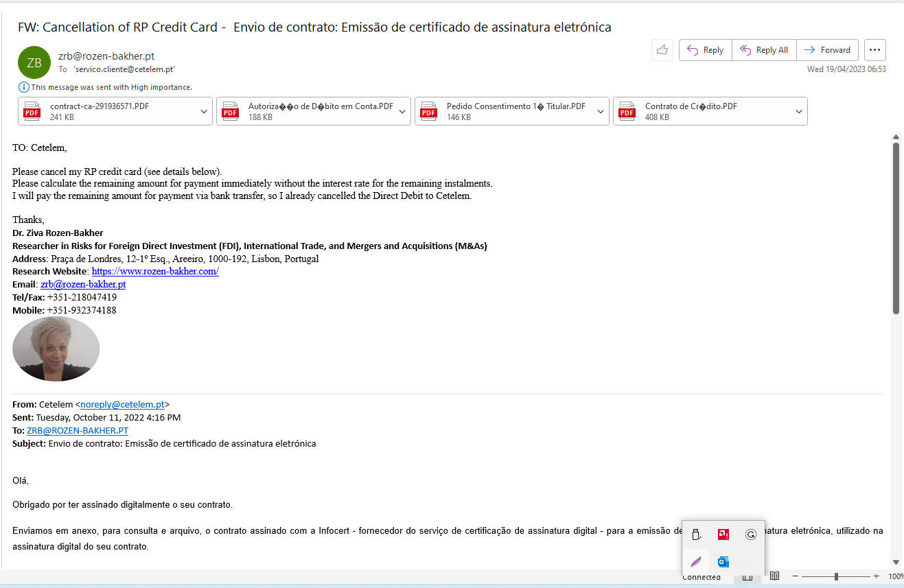Click the email subject line title
The width and height of the screenshot is (904, 588).
(x=314, y=27)
